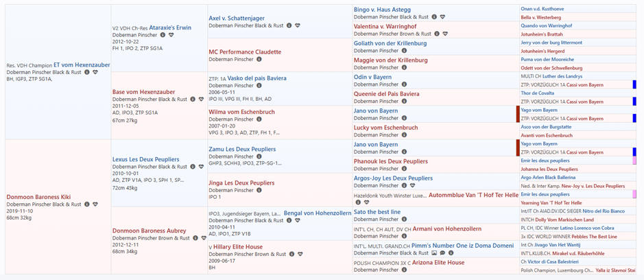Click info icon beside Base vom Hexenzauber

point(193,99)
